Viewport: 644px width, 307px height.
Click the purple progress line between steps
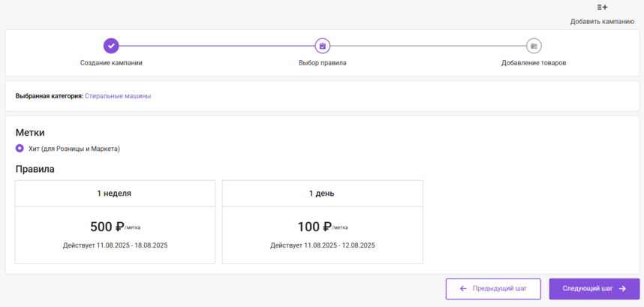pos(216,46)
